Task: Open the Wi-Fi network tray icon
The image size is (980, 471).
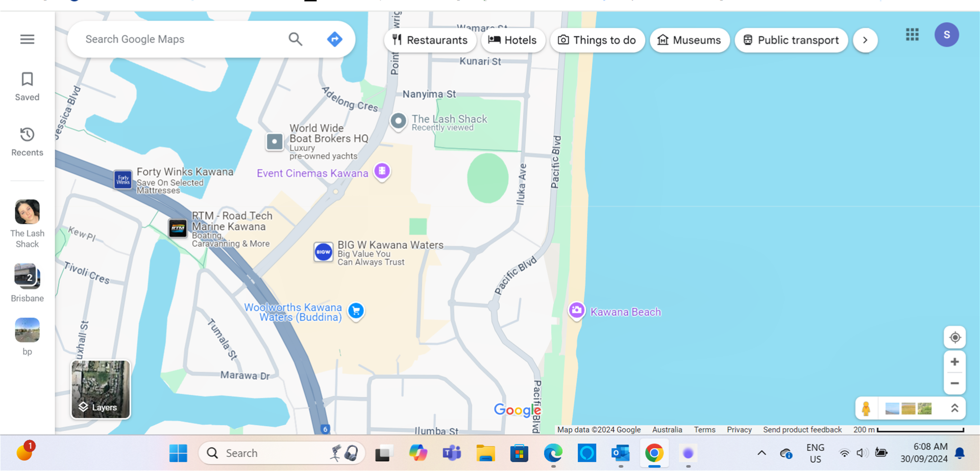Action: pyautogui.click(x=844, y=453)
